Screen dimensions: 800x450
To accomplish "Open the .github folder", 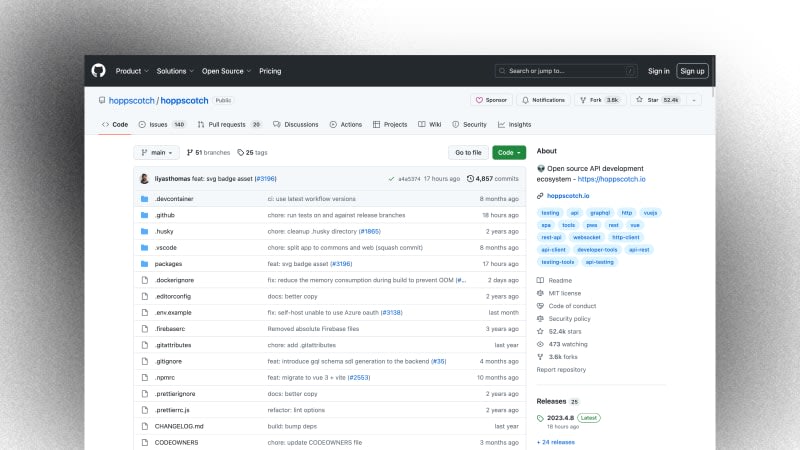I will click(x=165, y=215).
